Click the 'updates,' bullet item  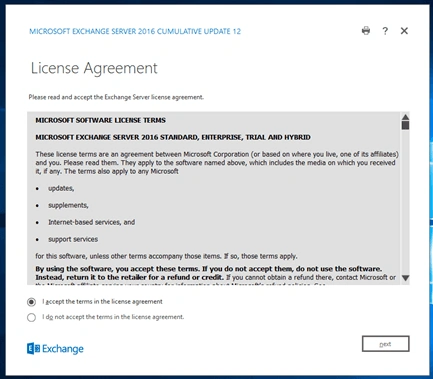tap(61, 188)
